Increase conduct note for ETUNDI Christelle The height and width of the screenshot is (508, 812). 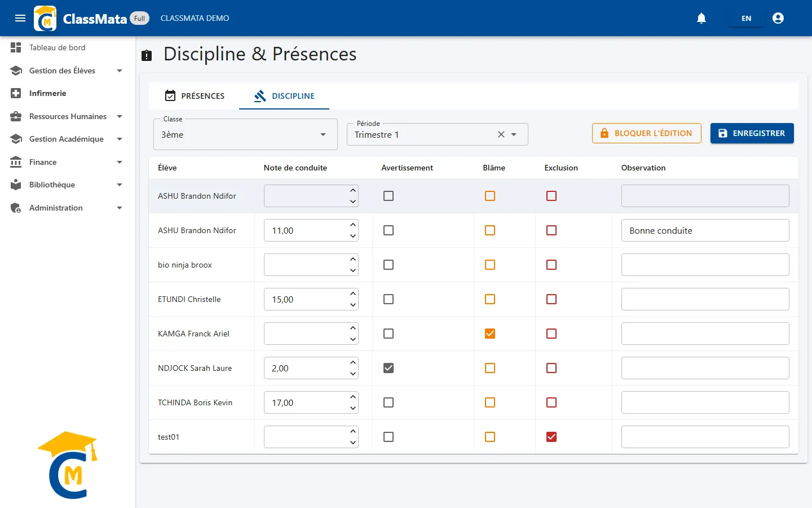pyautogui.click(x=353, y=294)
